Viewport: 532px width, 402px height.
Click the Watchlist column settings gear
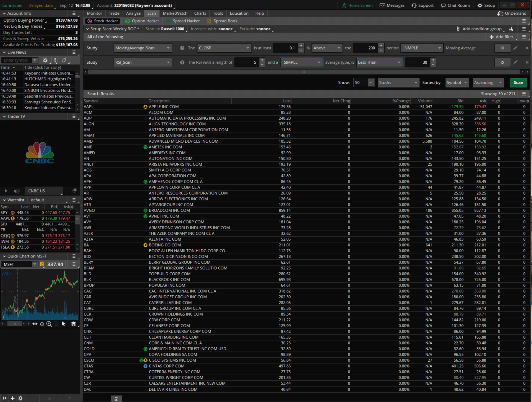point(72,207)
